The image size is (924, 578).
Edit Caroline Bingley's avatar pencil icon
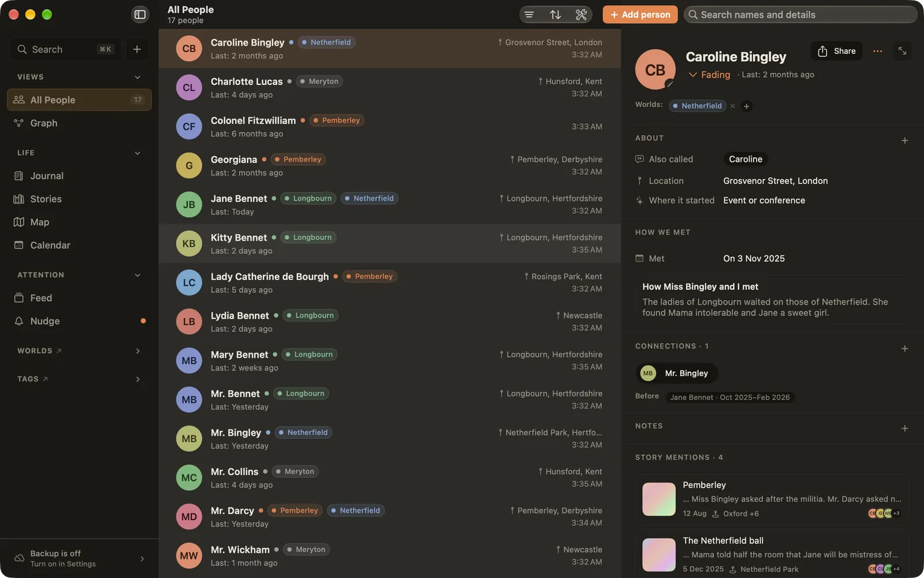point(669,84)
